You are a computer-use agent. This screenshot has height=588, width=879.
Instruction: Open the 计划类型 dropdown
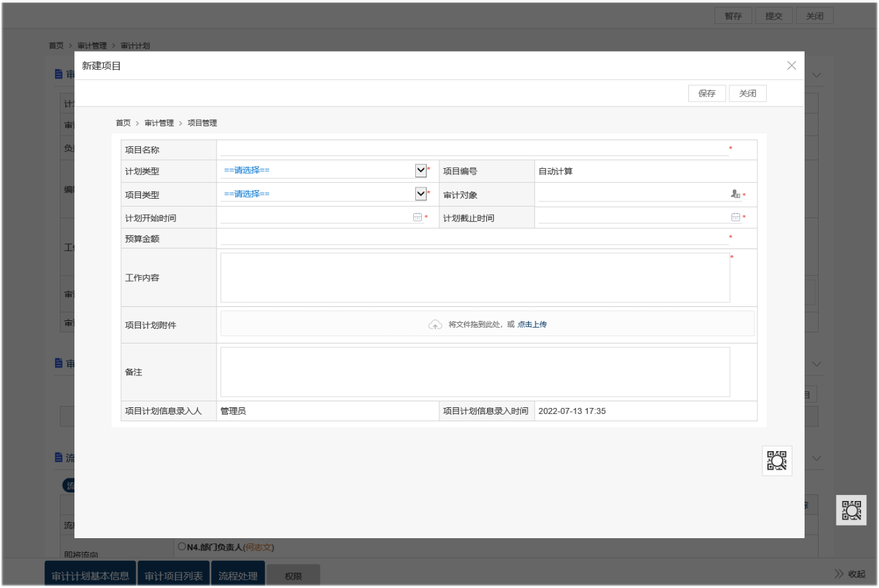click(x=421, y=170)
